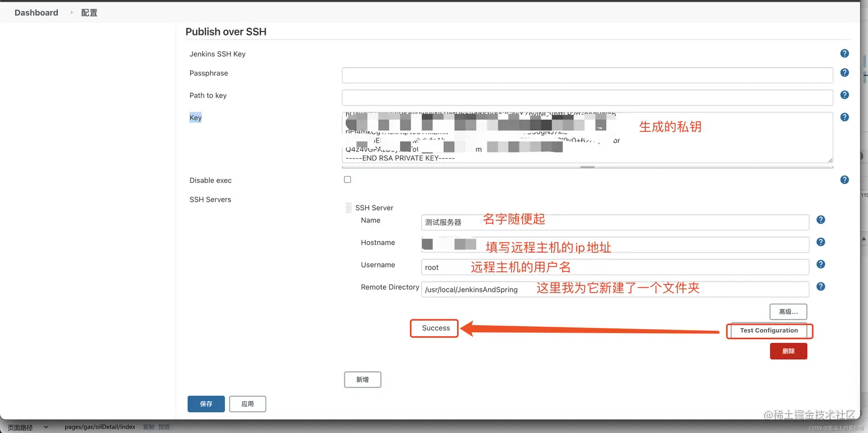Expand the 页面路径 dropdown arrow

point(46,427)
